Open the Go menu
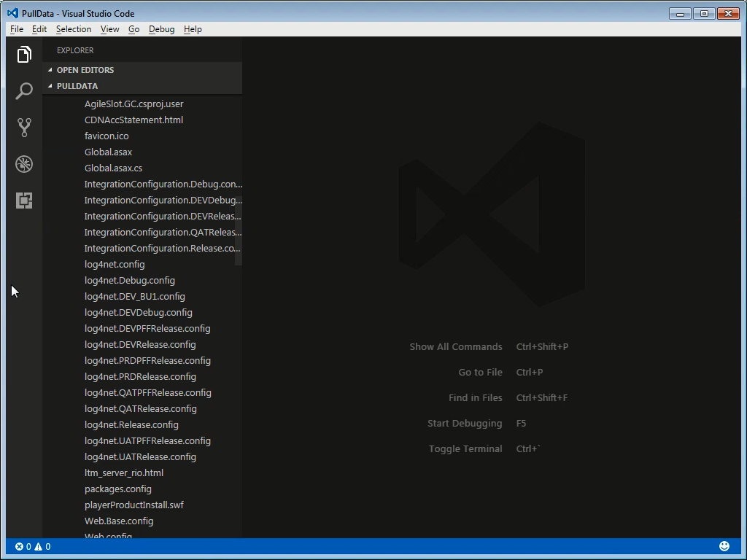The width and height of the screenshot is (747, 560). [x=134, y=29]
